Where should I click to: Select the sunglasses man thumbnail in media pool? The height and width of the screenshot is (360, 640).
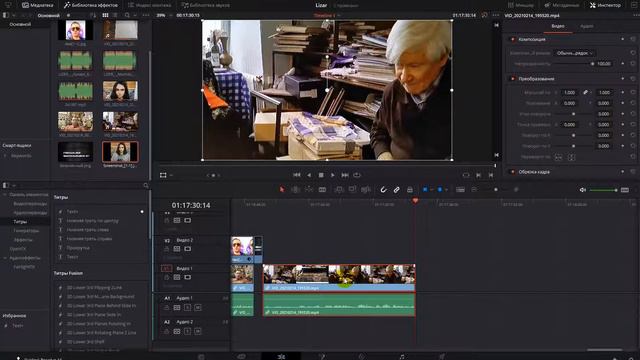(x=76, y=30)
